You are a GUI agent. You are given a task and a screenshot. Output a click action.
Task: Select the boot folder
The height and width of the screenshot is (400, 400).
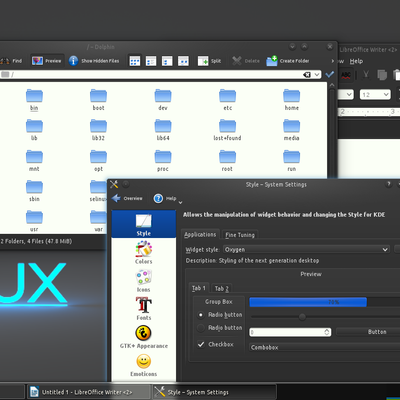pos(98,100)
